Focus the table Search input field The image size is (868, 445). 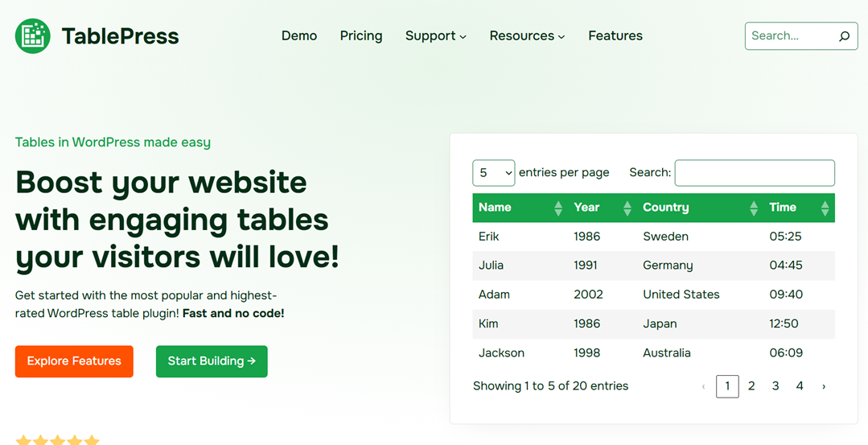(x=754, y=173)
